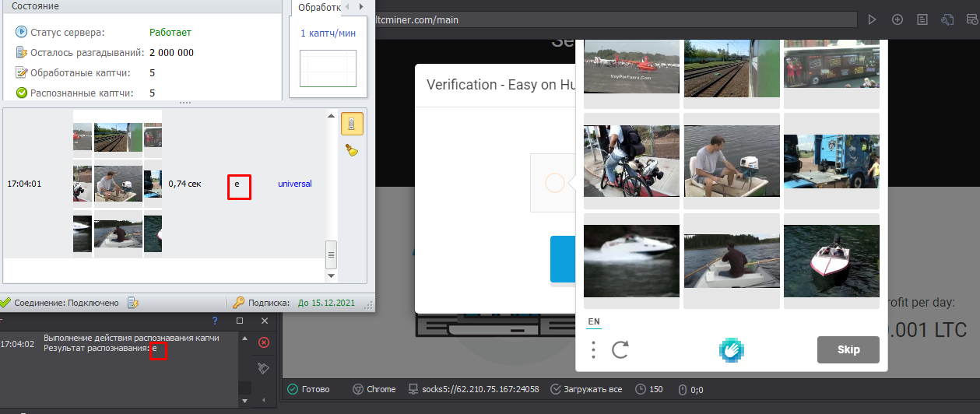This screenshot has width=980, height=414.
Task: Toggle the highlighted autoscroll icon in captcha list
Action: click(x=352, y=124)
